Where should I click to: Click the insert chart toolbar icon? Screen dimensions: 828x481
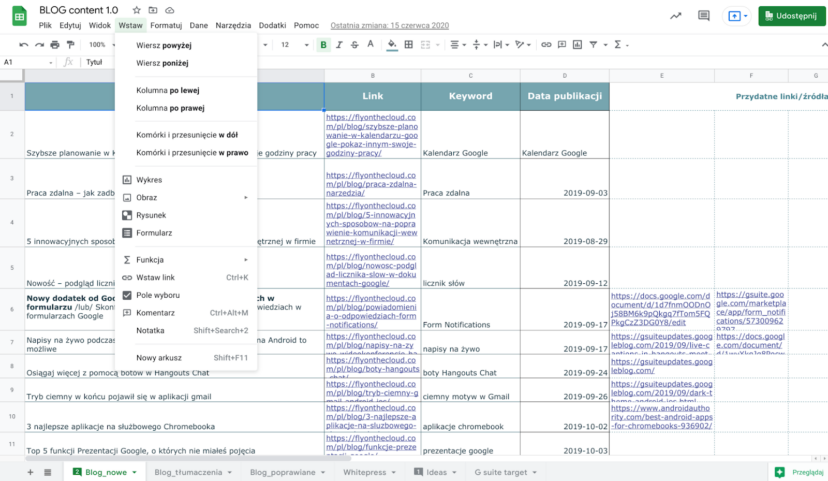pos(577,45)
